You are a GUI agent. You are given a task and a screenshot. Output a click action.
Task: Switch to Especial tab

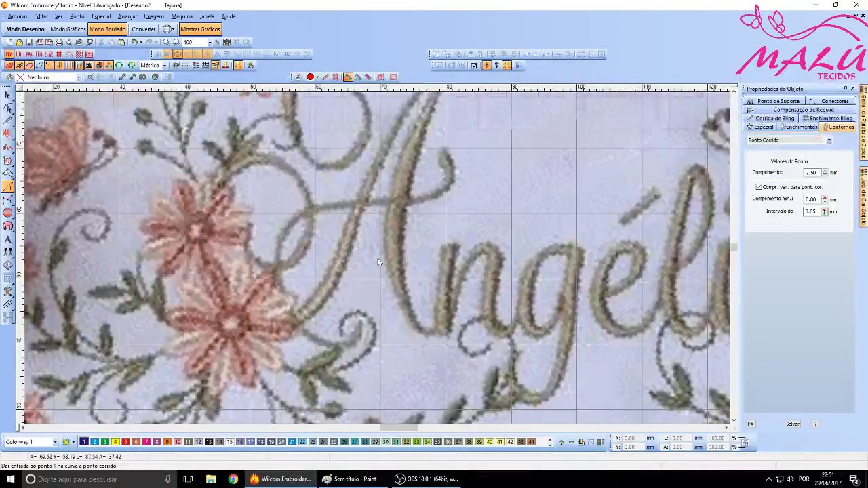point(759,127)
